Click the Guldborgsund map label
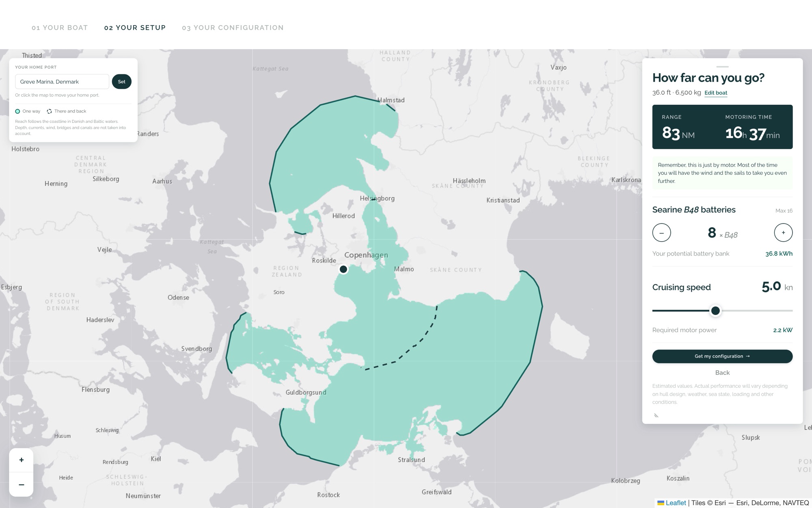Screen dimensions: 812x508 [x=306, y=393]
